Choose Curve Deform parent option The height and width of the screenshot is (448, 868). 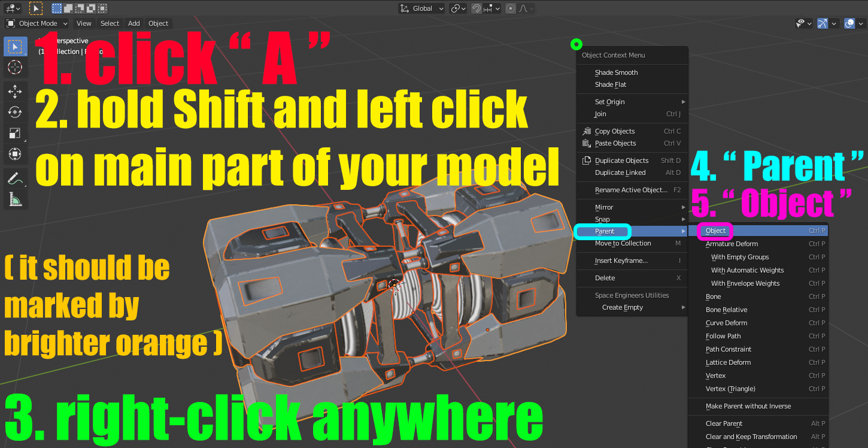pyautogui.click(x=758, y=323)
